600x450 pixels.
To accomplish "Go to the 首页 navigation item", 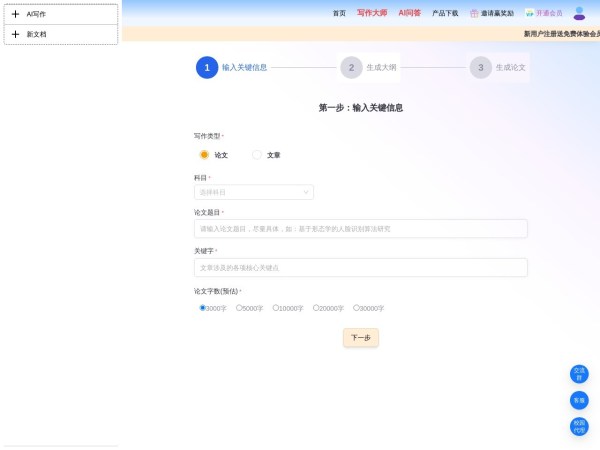I will pyautogui.click(x=339, y=14).
